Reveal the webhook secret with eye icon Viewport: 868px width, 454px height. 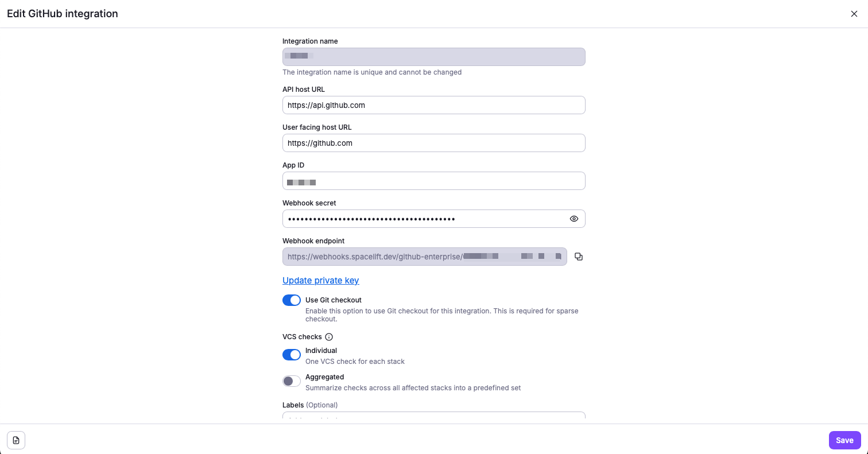pos(573,219)
